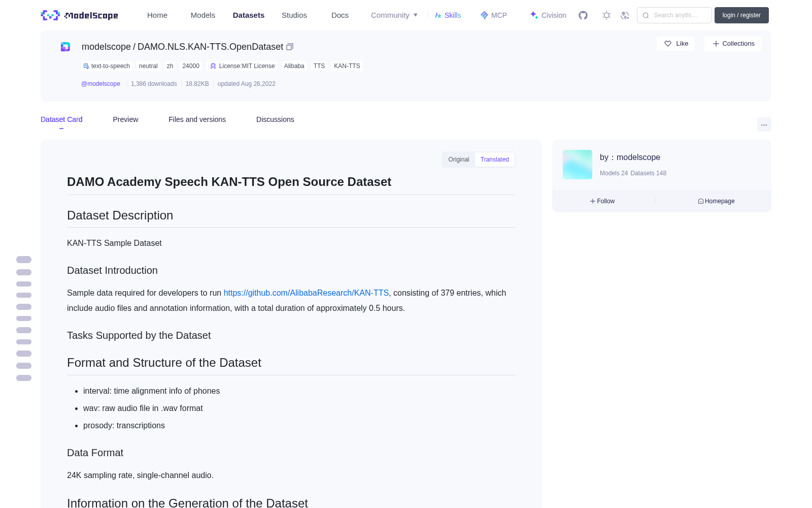The width and height of the screenshot is (812, 508).
Task: Click the updated Aug 26,2022 text
Action: point(247,84)
